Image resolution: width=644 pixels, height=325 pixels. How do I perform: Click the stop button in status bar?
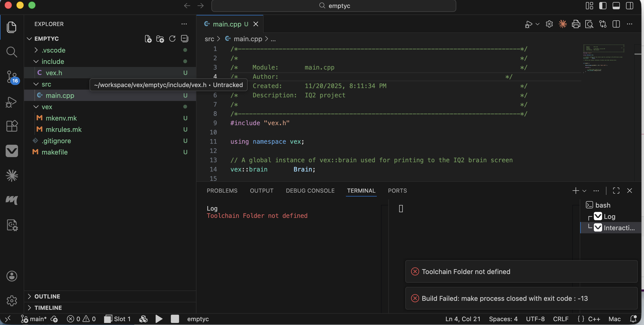175,319
